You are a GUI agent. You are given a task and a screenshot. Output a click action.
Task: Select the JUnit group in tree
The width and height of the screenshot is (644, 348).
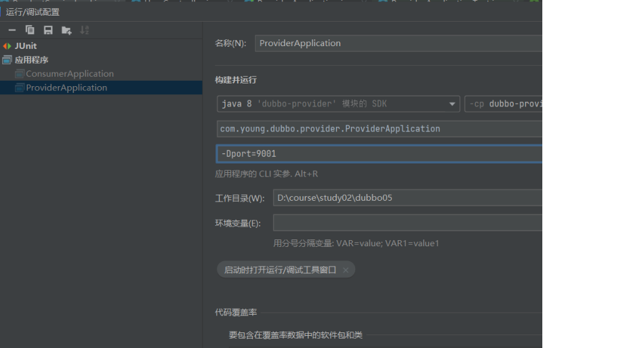pos(26,46)
